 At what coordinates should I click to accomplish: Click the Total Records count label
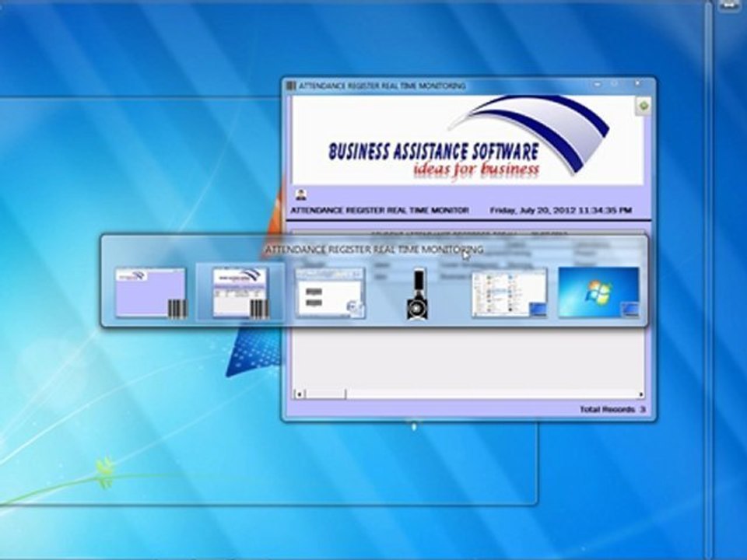(612, 409)
